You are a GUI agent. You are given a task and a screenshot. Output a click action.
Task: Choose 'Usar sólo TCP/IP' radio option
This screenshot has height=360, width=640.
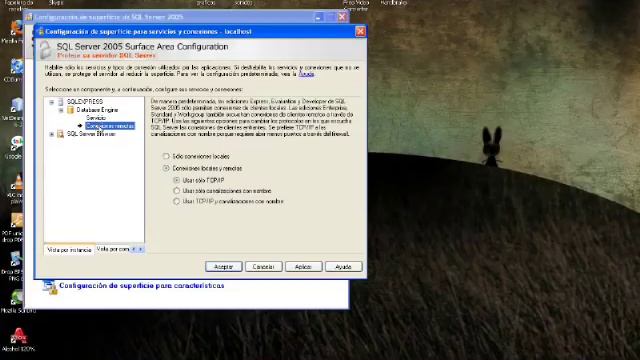coord(176,180)
